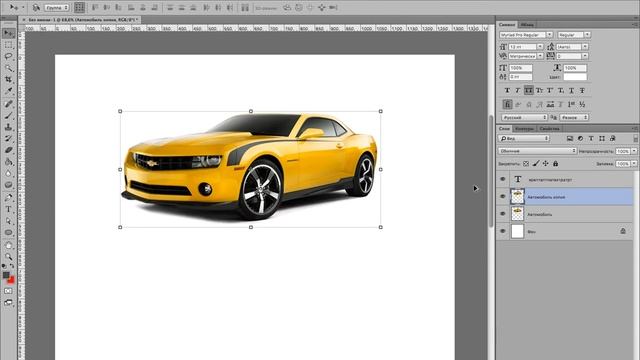Click the text color 'Цвет' swatch
Viewport: 640px width, 360px height.
pyautogui.click(x=575, y=77)
